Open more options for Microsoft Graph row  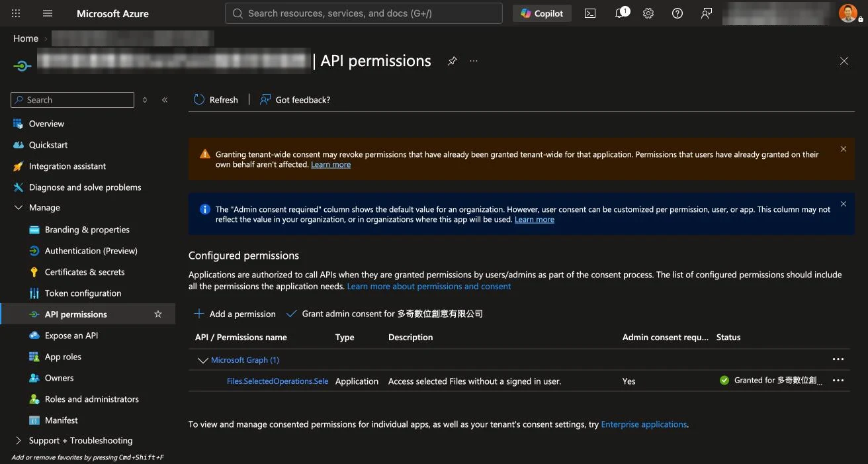838,359
